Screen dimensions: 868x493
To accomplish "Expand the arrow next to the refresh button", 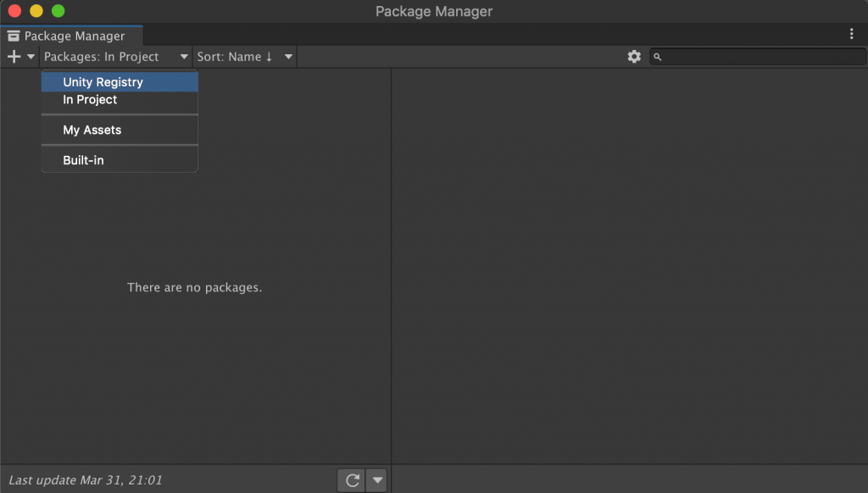I will click(378, 480).
